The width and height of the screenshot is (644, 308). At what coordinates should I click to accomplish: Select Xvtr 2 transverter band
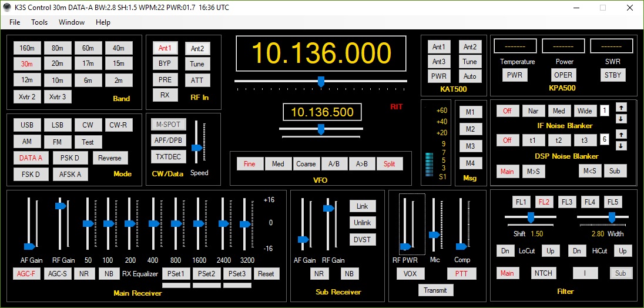pos(27,97)
